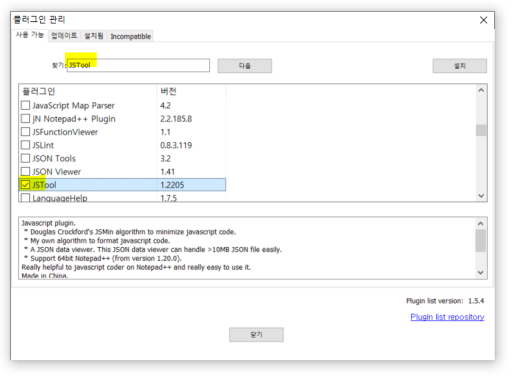The width and height of the screenshot is (512, 376).
Task: Select the JSFunctionViewer plugin name
Action: tap(65, 132)
